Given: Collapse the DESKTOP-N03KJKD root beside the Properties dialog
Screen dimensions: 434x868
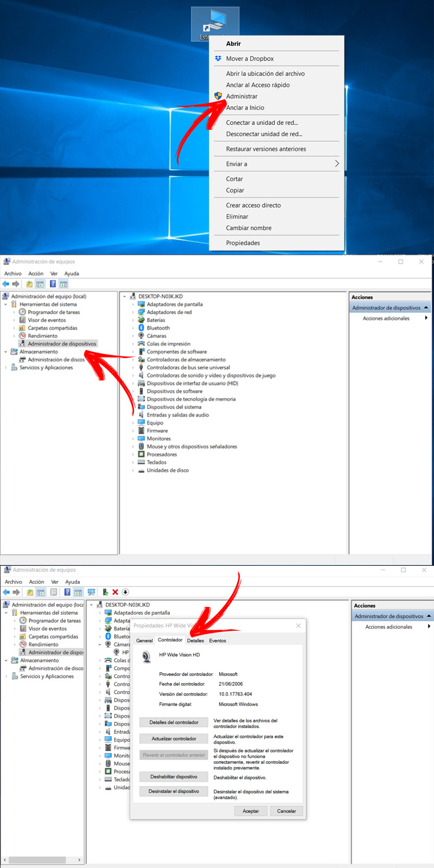Looking at the screenshot, I should (x=91, y=605).
